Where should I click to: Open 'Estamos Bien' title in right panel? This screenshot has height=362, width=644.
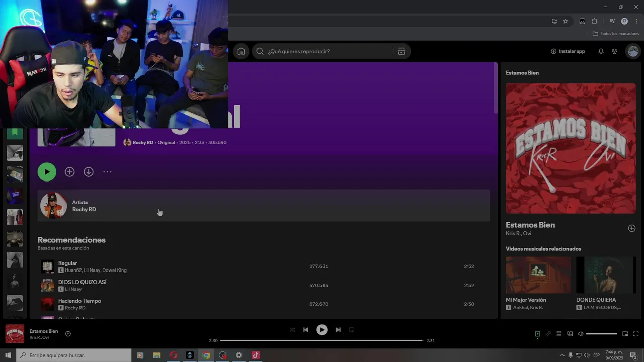click(530, 225)
